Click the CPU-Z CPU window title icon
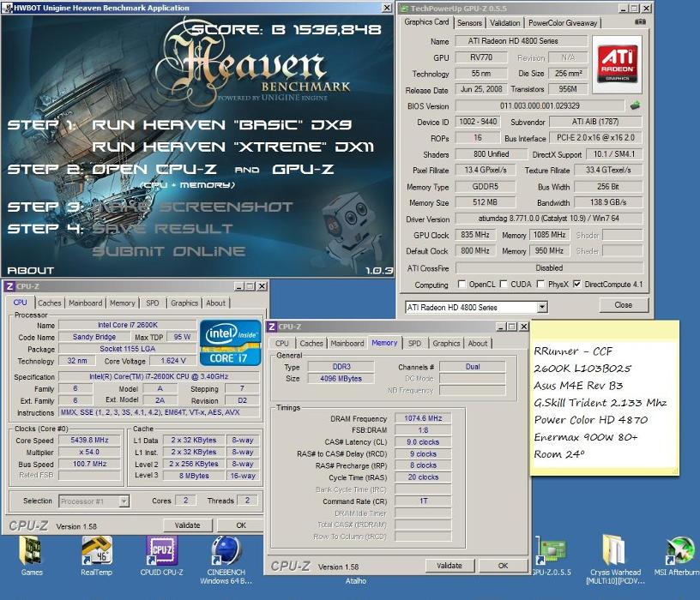The image size is (700, 600). (x=9, y=286)
